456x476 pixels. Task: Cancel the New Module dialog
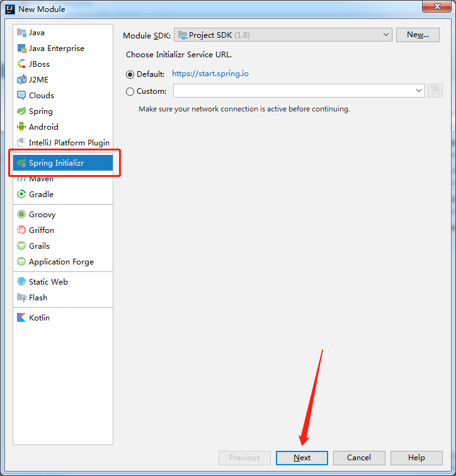(359, 458)
